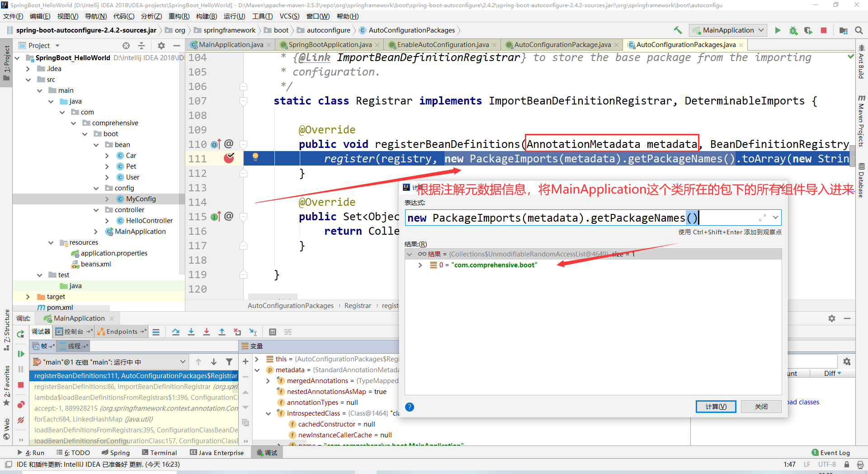The height and width of the screenshot is (474, 868).
Task: Expand the expression field editor
Action: [x=763, y=218]
